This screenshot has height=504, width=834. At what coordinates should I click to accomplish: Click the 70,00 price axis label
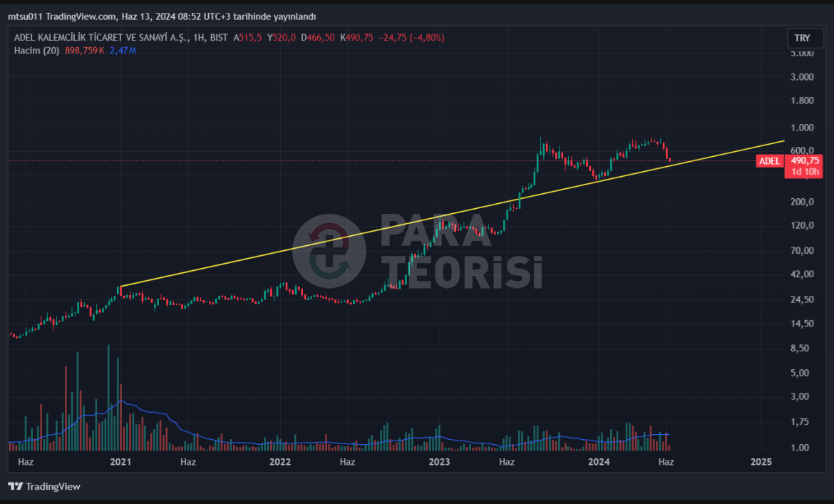(802, 250)
